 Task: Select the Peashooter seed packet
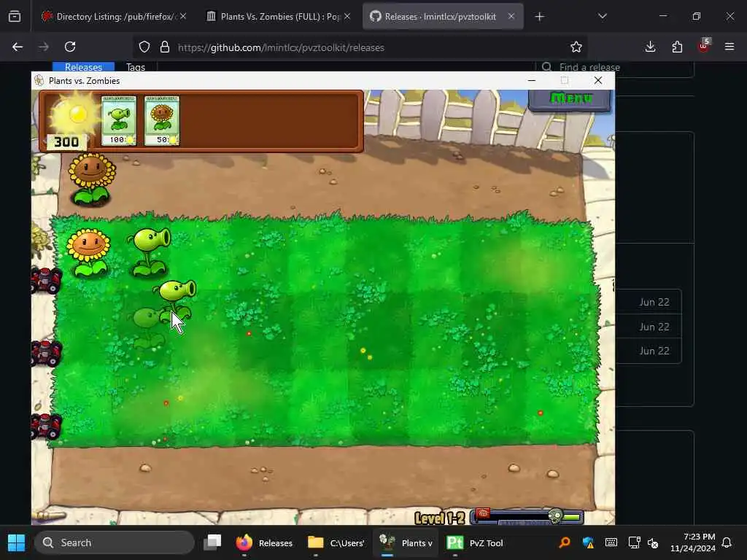pyautogui.click(x=119, y=120)
